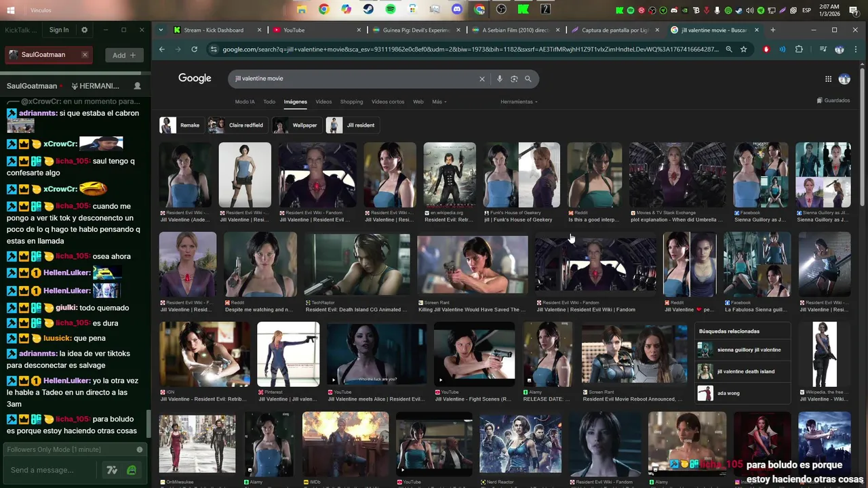Open KickTalk settings gear

[x=84, y=30]
